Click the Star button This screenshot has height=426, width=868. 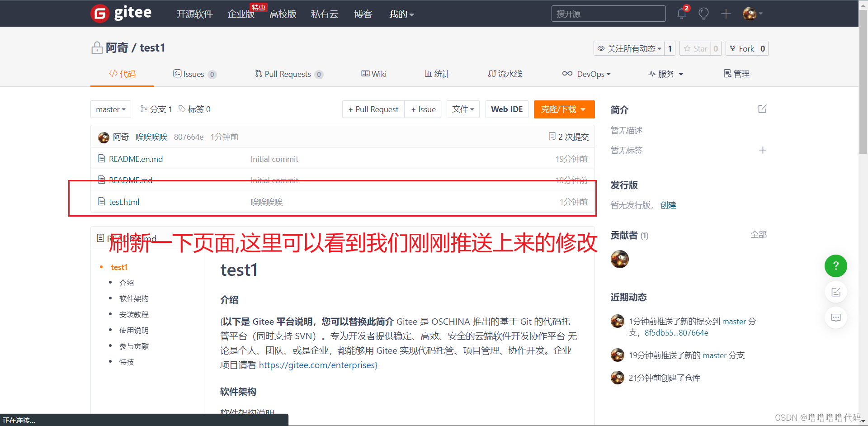[x=695, y=48]
